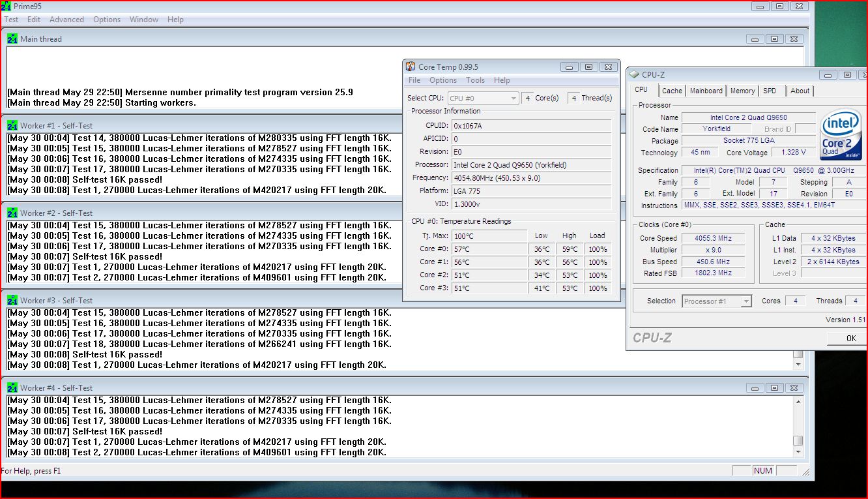Click the Worker #3 window icon
The width and height of the screenshot is (868, 499).
point(12,300)
